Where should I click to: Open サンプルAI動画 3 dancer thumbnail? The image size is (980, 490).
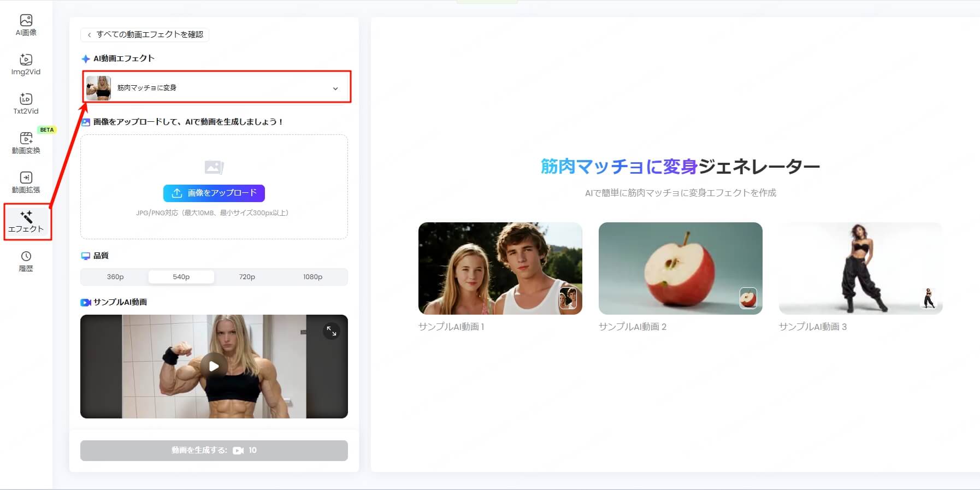coord(861,268)
